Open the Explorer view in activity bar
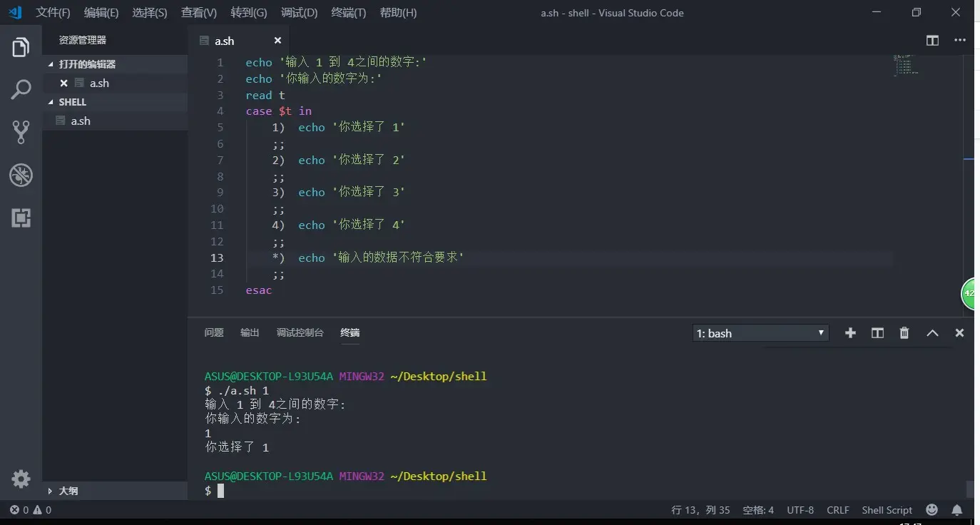980x525 pixels. tap(21, 48)
